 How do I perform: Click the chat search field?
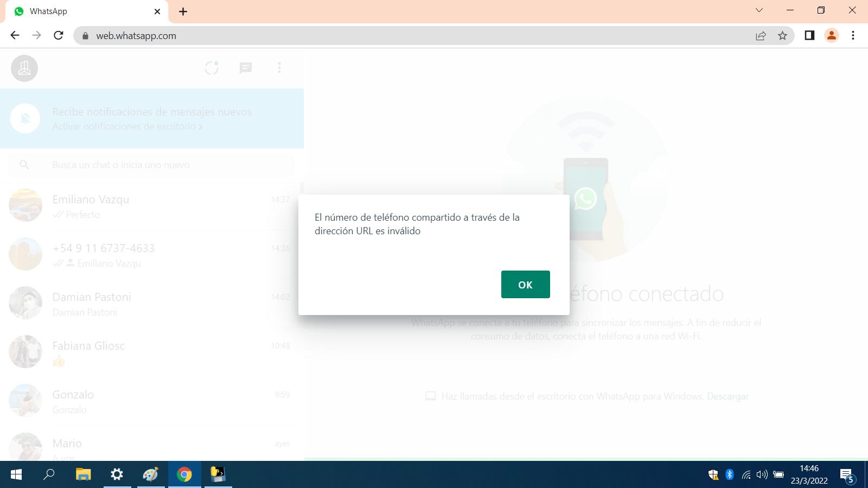click(151, 165)
